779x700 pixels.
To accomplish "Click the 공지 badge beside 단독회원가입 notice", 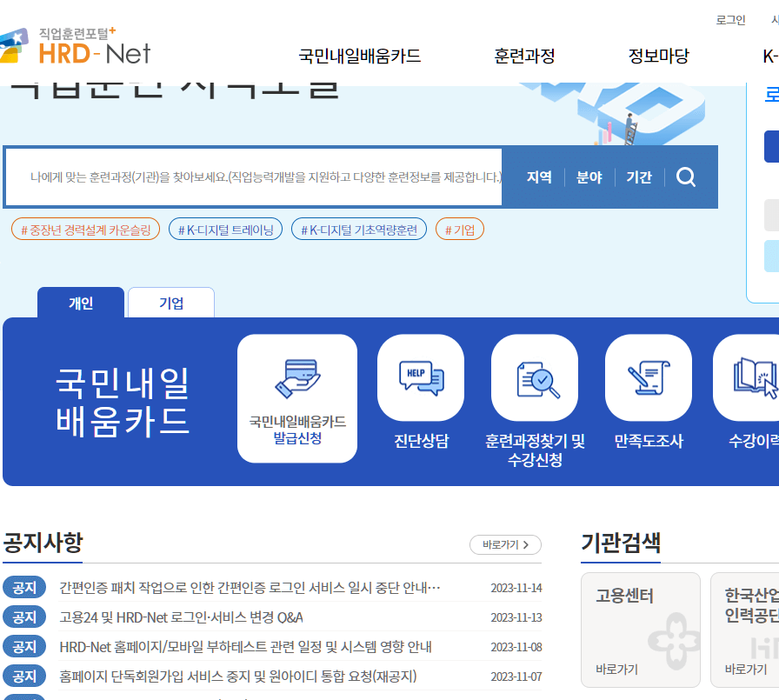I will pos(24,677).
